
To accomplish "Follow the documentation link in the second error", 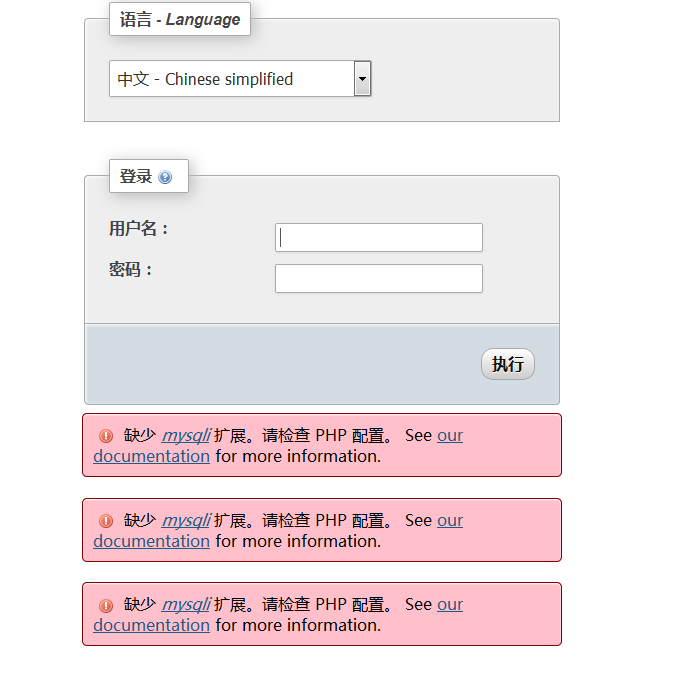I will click(x=152, y=541).
